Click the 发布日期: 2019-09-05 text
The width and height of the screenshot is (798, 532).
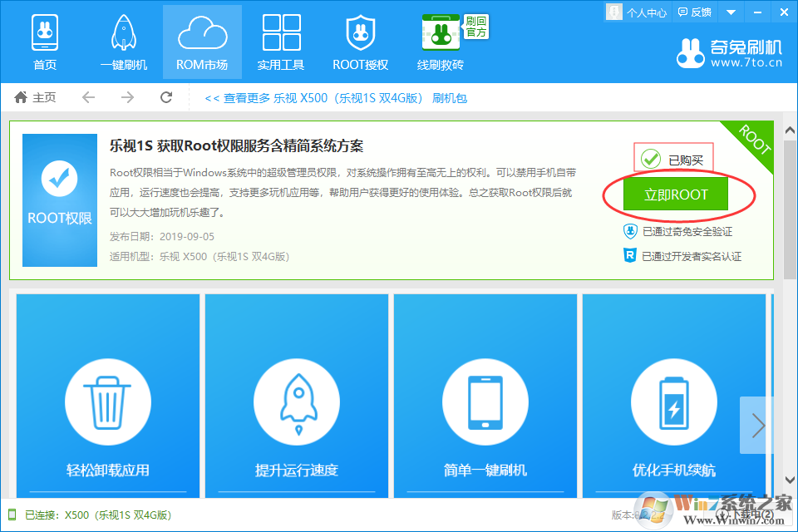(162, 237)
